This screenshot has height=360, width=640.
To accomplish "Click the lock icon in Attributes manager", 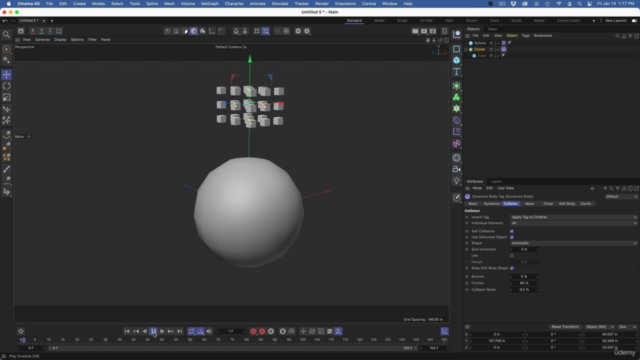I will coord(624,189).
